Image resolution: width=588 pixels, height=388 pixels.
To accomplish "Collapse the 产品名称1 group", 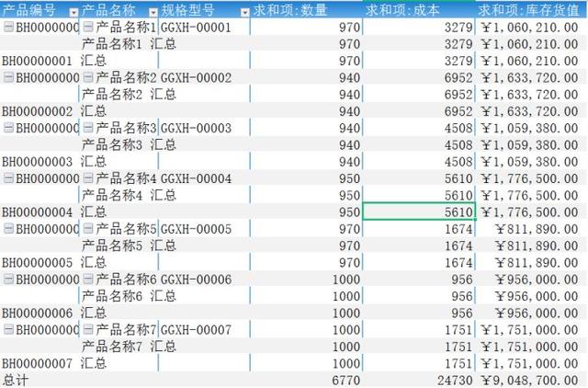I will pos(88,27).
